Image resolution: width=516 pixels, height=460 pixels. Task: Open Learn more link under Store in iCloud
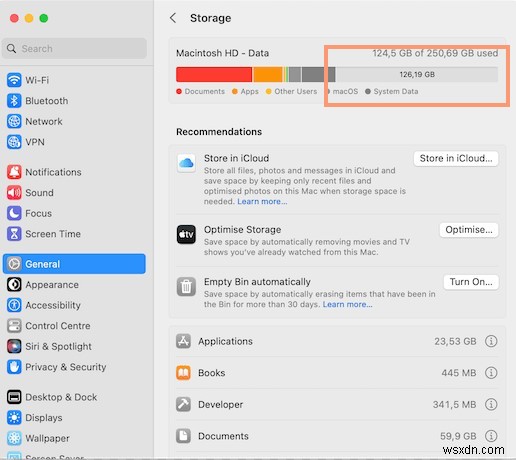(262, 201)
